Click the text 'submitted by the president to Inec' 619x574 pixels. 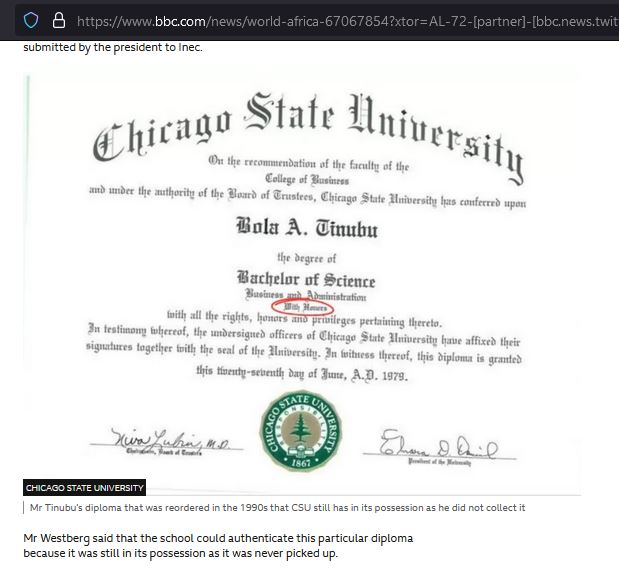113,47
